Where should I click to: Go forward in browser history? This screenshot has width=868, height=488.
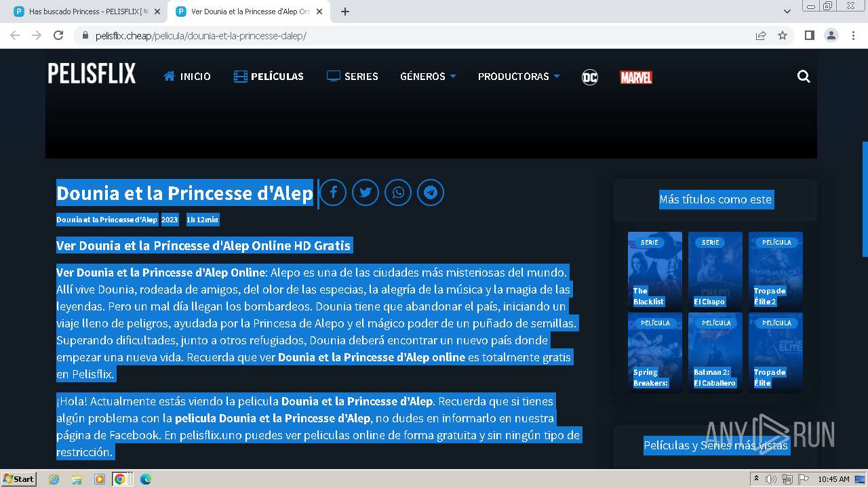coord(37,35)
